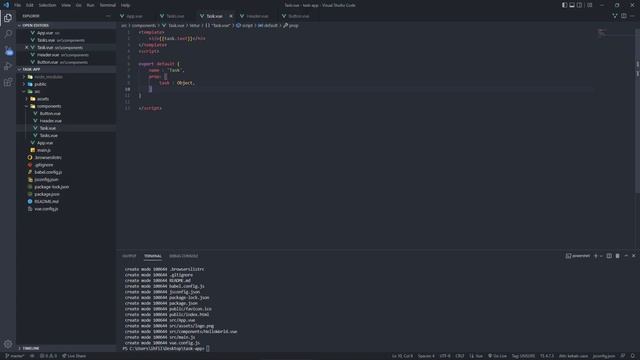Toggle the secondary side bar from title bar

click(x=579, y=5)
